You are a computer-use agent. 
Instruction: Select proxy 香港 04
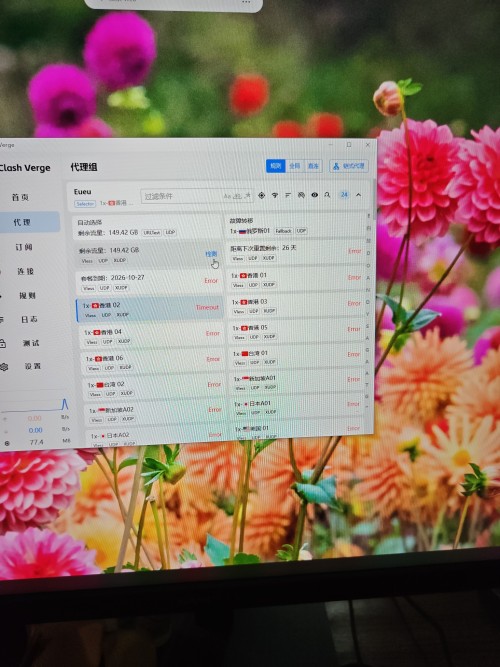(x=152, y=336)
